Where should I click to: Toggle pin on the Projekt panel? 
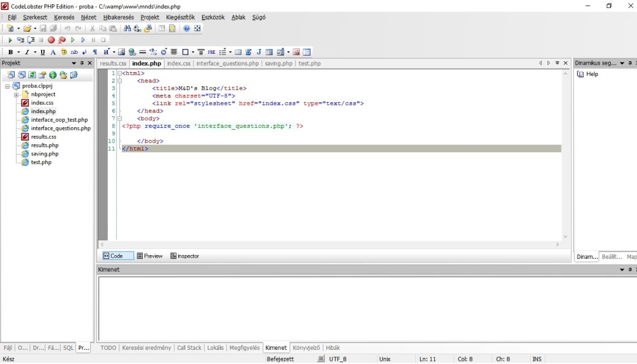82,63
